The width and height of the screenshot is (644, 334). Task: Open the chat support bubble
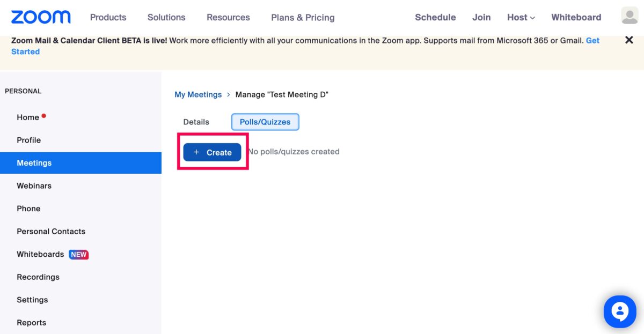620,311
